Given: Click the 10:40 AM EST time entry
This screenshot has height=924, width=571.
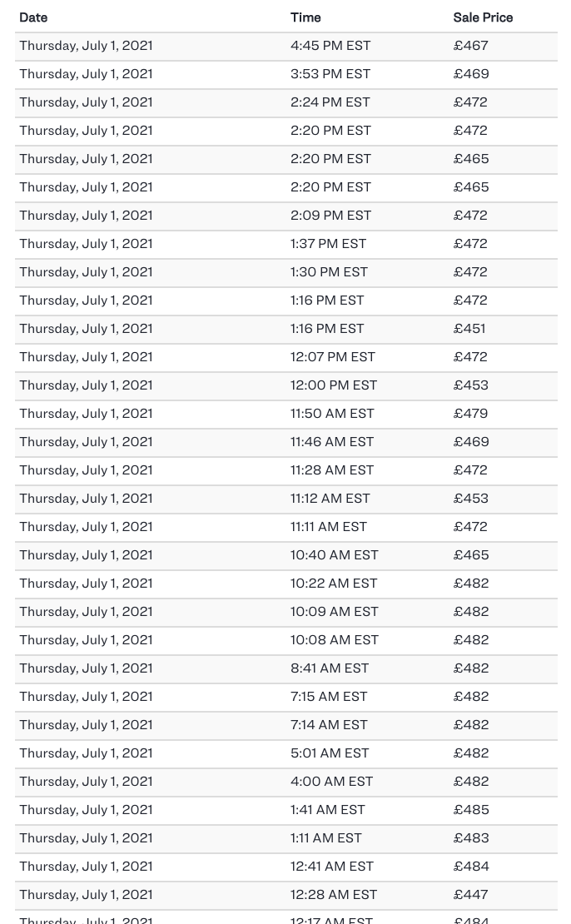Looking at the screenshot, I should 335,555.
